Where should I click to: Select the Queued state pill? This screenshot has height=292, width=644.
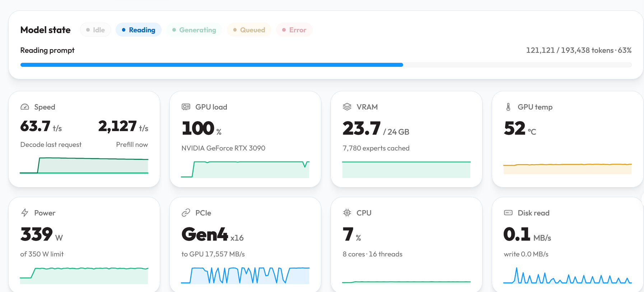click(x=249, y=30)
